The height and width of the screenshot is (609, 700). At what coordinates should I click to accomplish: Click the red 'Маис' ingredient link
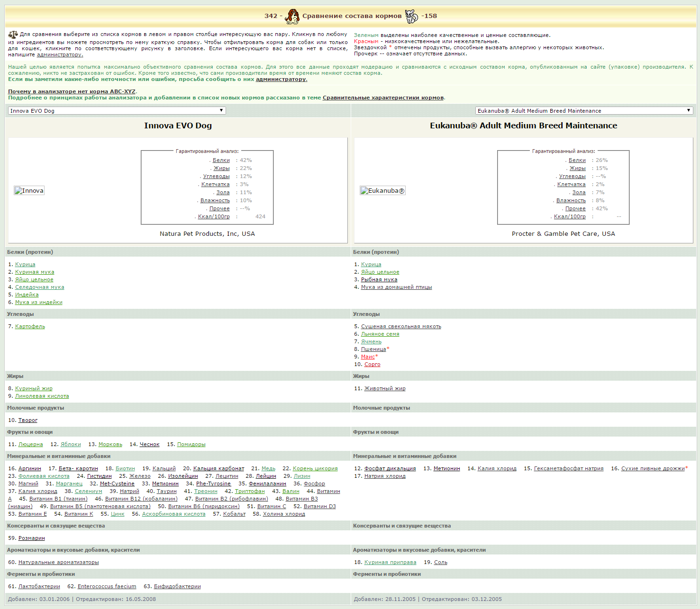click(x=368, y=357)
